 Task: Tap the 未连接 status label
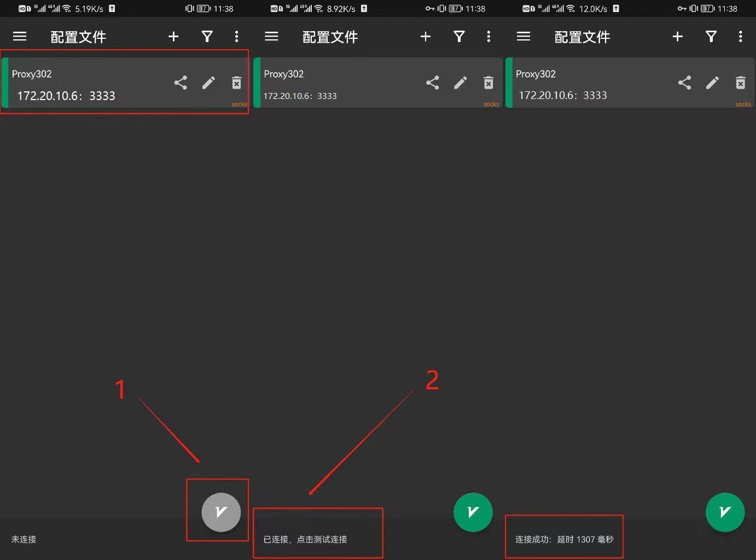point(24,539)
